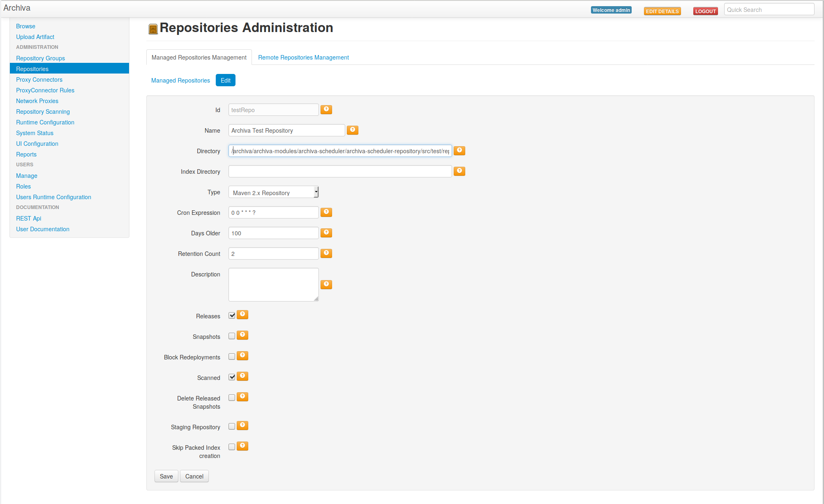Image resolution: width=824 pixels, height=504 pixels.
Task: Toggle Staging Repository checkbox
Action: click(x=232, y=426)
